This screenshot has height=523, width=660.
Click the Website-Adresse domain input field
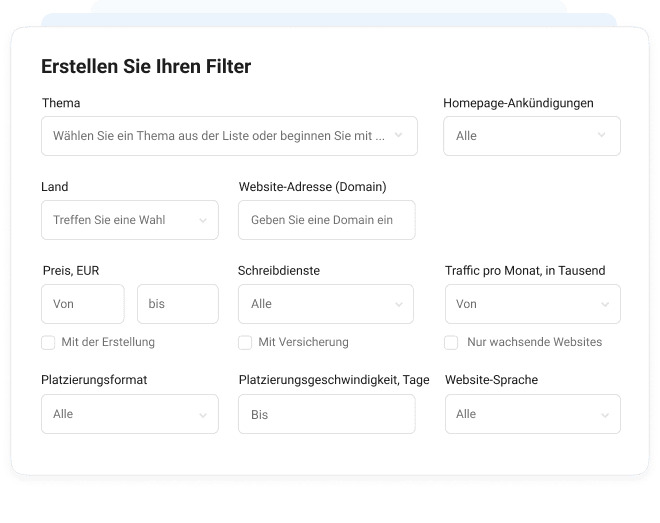[x=327, y=220]
